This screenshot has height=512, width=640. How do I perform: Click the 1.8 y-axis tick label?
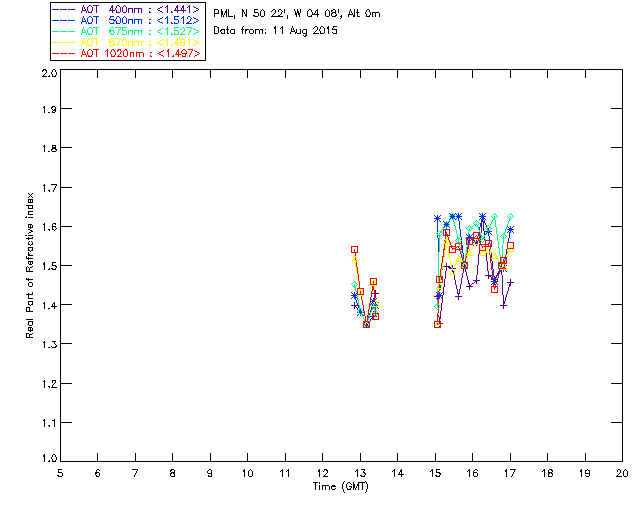[49, 148]
